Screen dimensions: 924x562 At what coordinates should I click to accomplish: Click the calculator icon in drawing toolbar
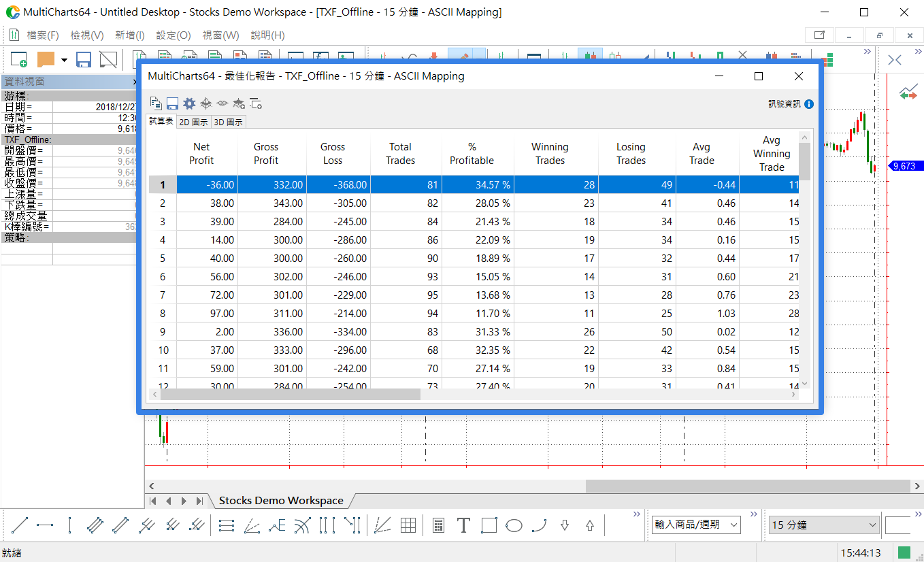(x=438, y=525)
